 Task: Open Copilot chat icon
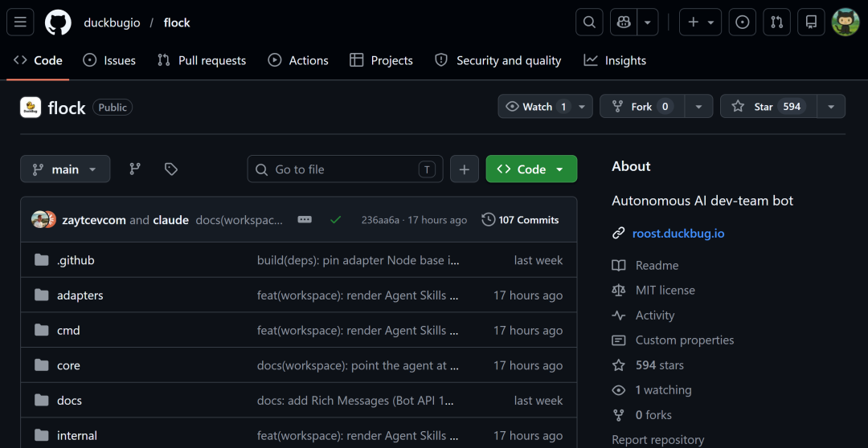(x=624, y=22)
